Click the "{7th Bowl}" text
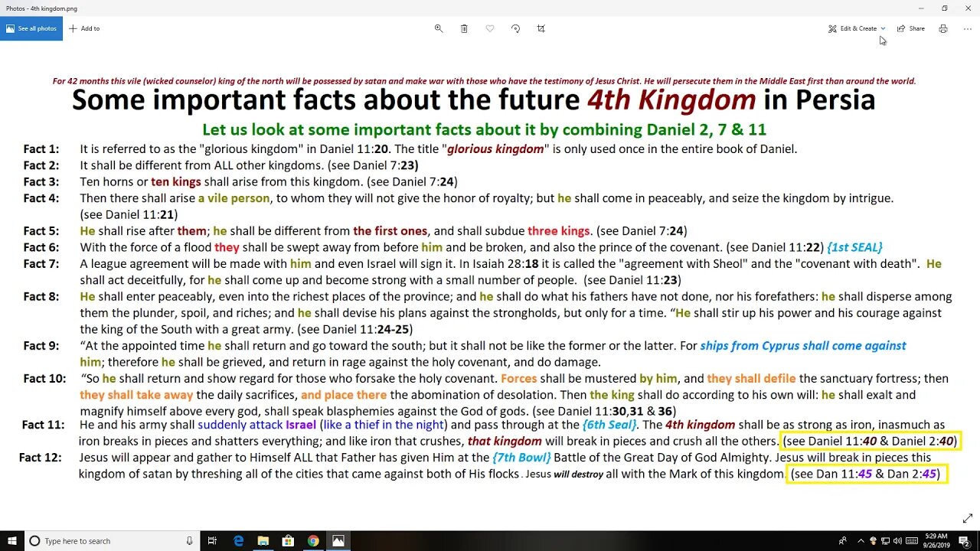Viewport: 980px width, 551px height. [x=521, y=458]
